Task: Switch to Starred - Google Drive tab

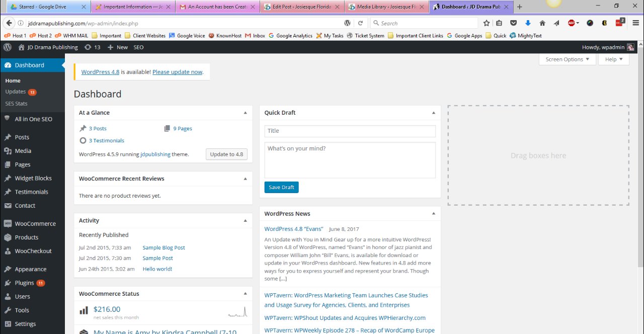Action: click(47, 7)
